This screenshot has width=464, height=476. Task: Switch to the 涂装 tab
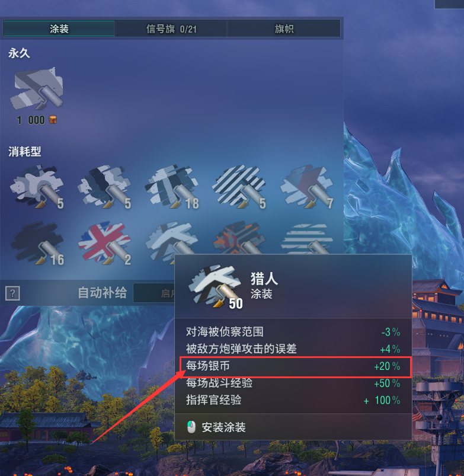coord(59,29)
